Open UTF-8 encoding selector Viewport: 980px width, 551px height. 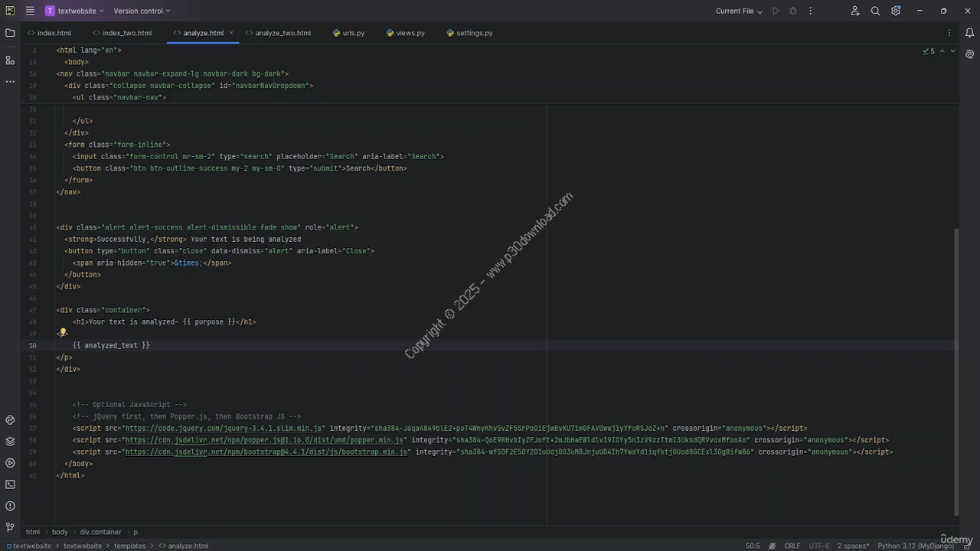pyautogui.click(x=818, y=546)
